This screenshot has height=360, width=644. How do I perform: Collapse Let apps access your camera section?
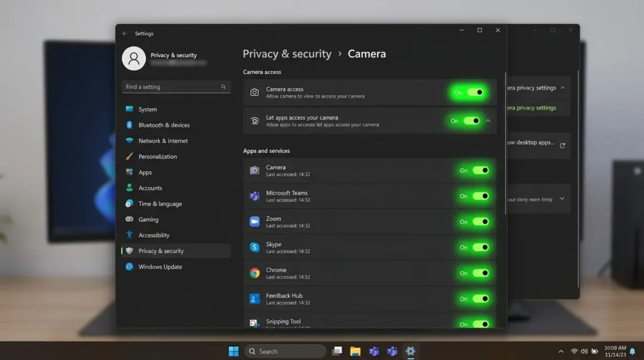point(488,121)
